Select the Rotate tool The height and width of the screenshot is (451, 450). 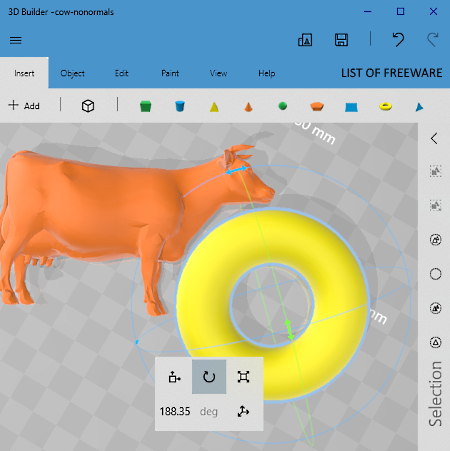click(x=209, y=377)
